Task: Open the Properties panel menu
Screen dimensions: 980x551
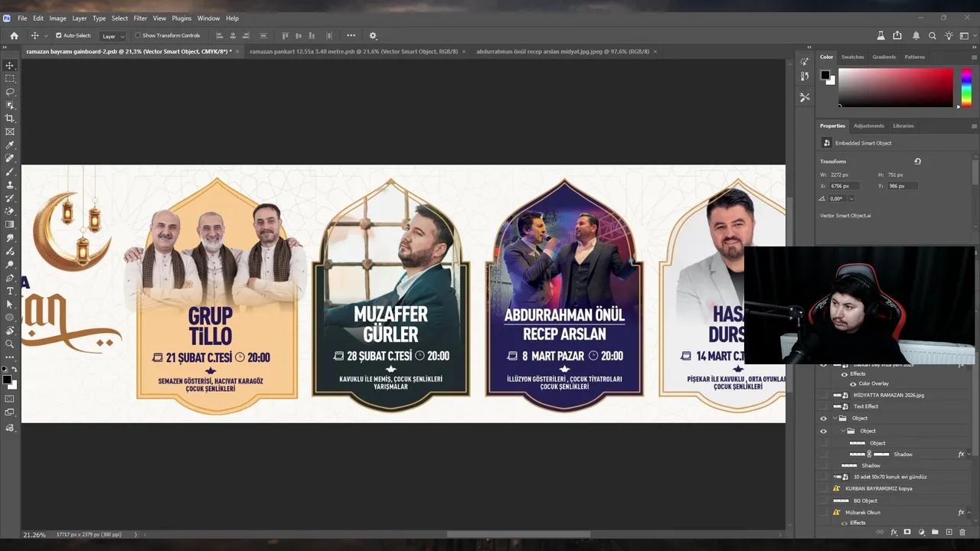Action: click(x=974, y=126)
